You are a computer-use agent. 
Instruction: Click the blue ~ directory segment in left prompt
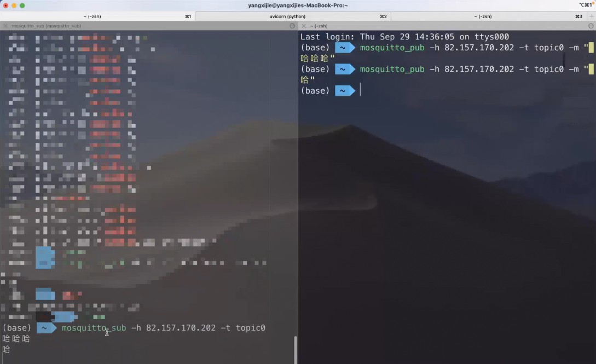45,328
